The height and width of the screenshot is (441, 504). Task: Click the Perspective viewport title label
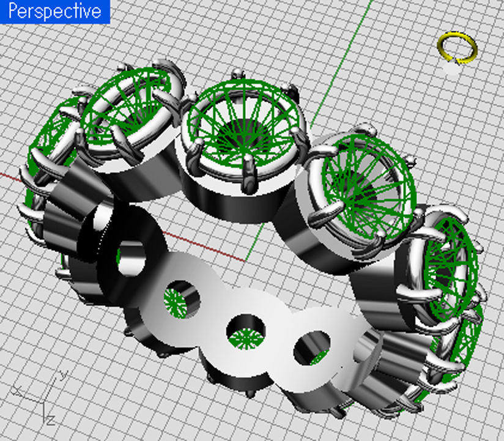click(x=54, y=11)
